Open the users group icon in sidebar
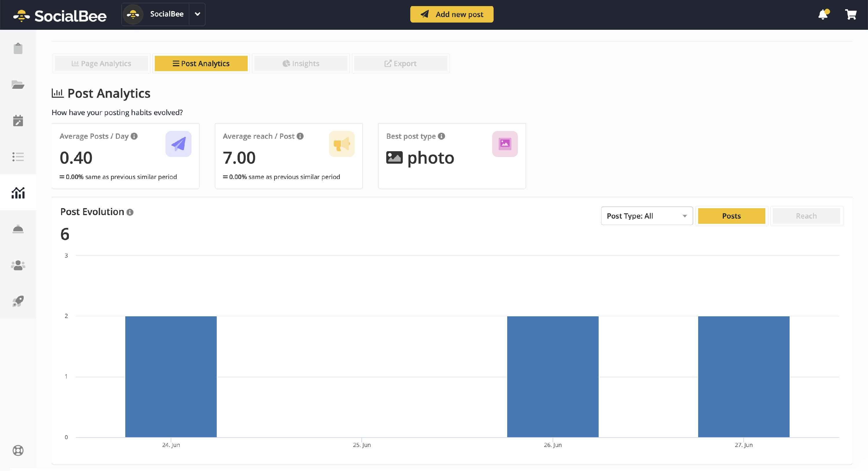This screenshot has width=868, height=471. 18,265
